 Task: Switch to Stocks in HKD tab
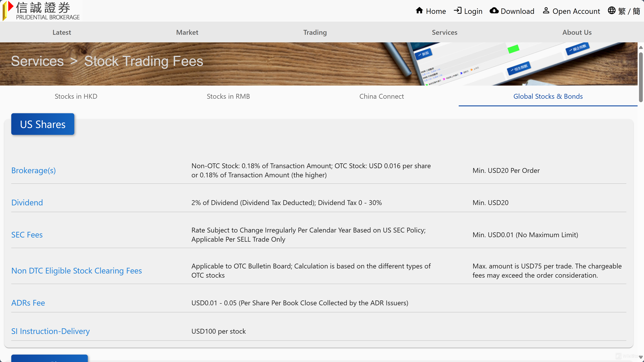(x=76, y=96)
